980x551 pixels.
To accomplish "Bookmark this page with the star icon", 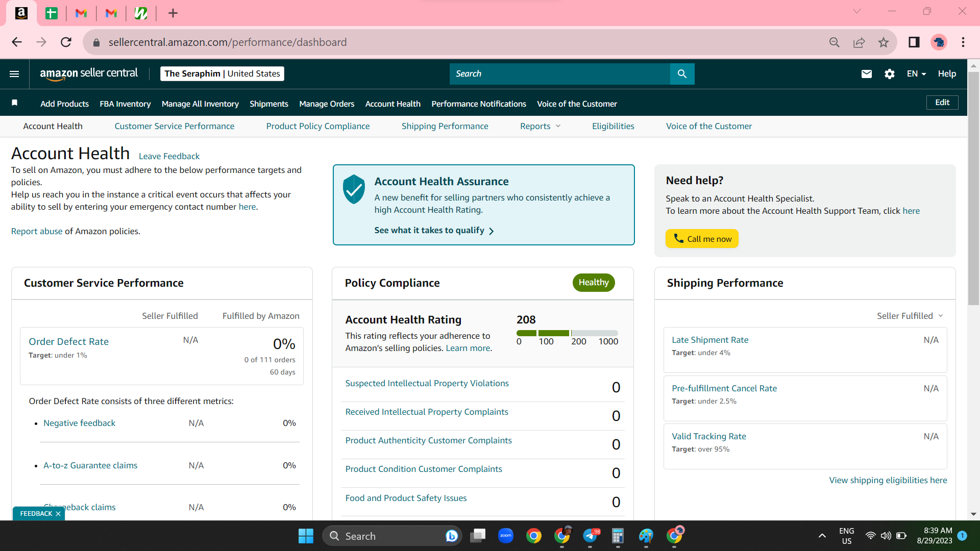I will pyautogui.click(x=884, y=42).
